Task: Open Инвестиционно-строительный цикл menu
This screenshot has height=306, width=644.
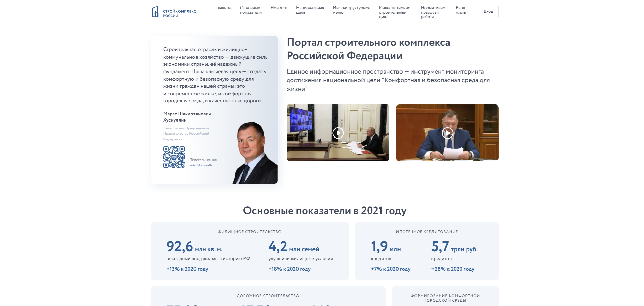Action: point(395,12)
